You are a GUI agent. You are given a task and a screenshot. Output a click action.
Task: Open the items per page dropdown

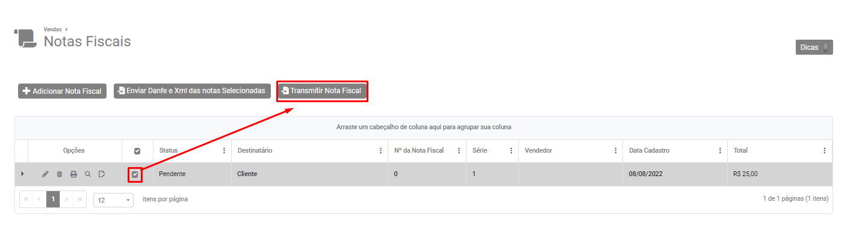tap(113, 200)
